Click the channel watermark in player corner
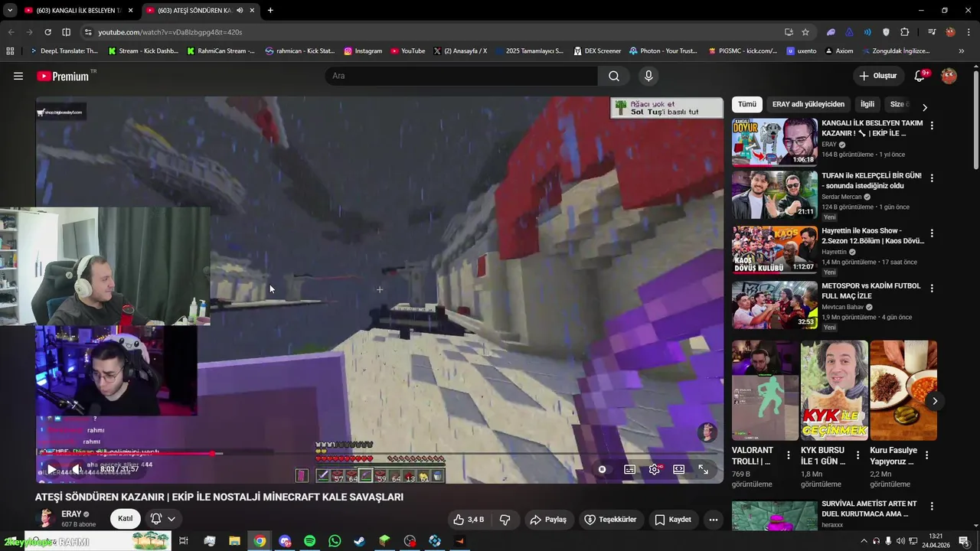This screenshot has height=551, width=980. [707, 432]
